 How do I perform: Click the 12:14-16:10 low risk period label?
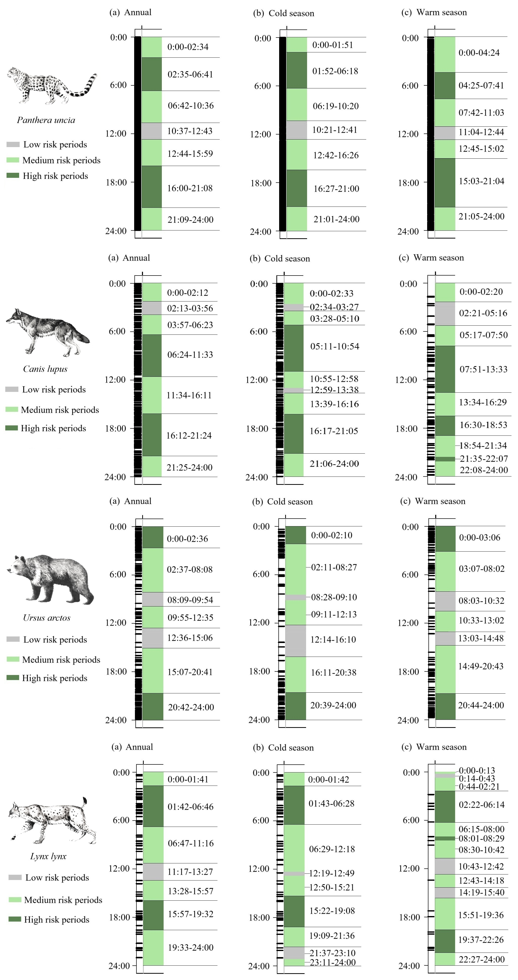(x=333, y=639)
